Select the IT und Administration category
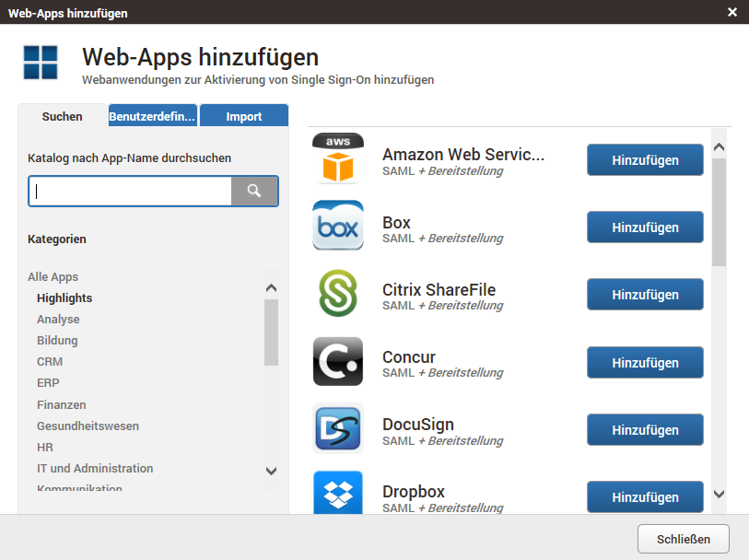 95,468
